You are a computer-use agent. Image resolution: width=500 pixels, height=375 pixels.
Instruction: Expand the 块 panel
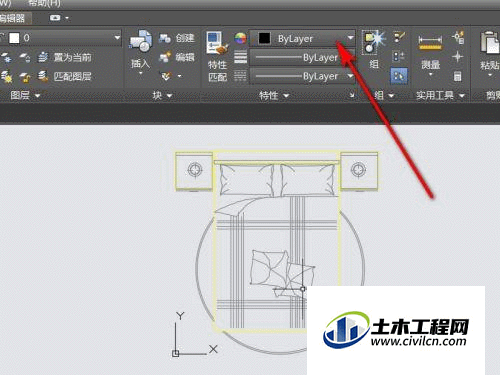(163, 96)
